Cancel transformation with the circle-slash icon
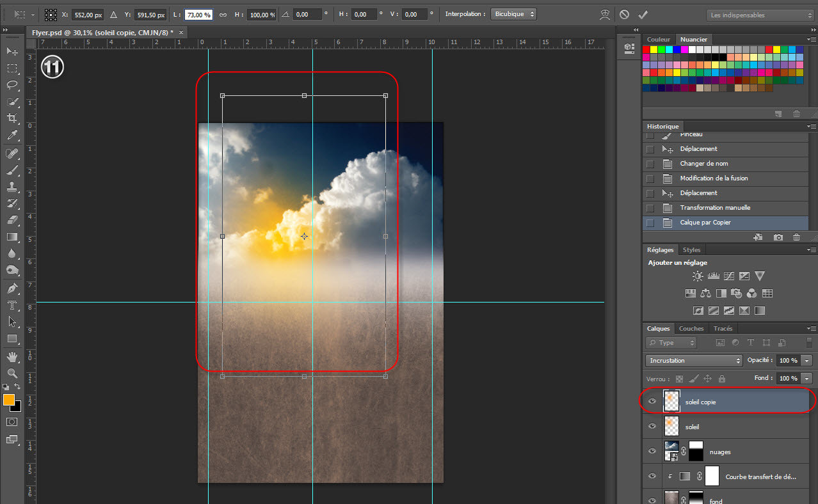Image resolution: width=818 pixels, height=504 pixels. click(x=624, y=14)
